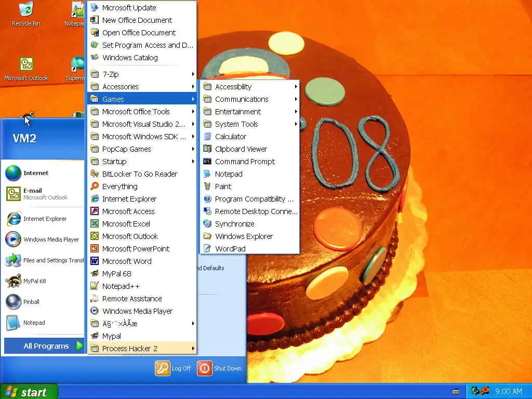The image size is (532, 399).
Task: Launch Microsoft PowerPoint
Action: pyautogui.click(x=142, y=249)
